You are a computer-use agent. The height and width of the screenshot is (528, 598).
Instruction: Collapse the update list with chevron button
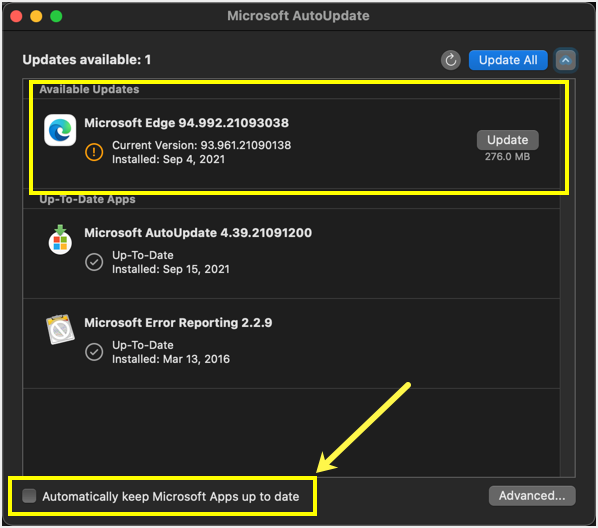pos(566,60)
